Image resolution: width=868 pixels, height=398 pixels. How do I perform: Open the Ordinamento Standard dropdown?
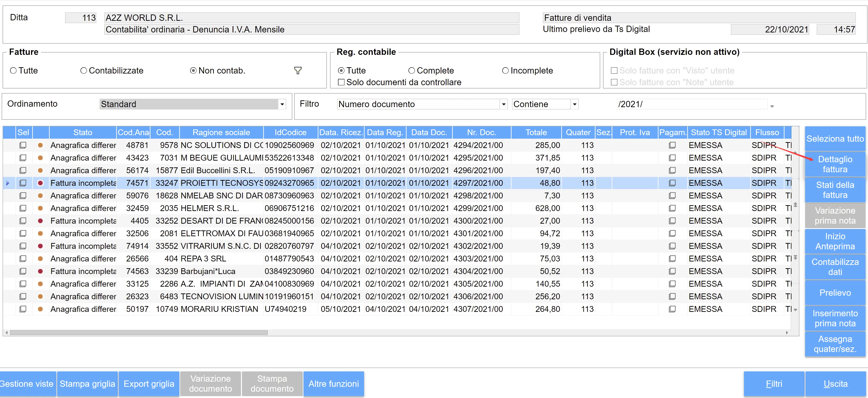[282, 104]
